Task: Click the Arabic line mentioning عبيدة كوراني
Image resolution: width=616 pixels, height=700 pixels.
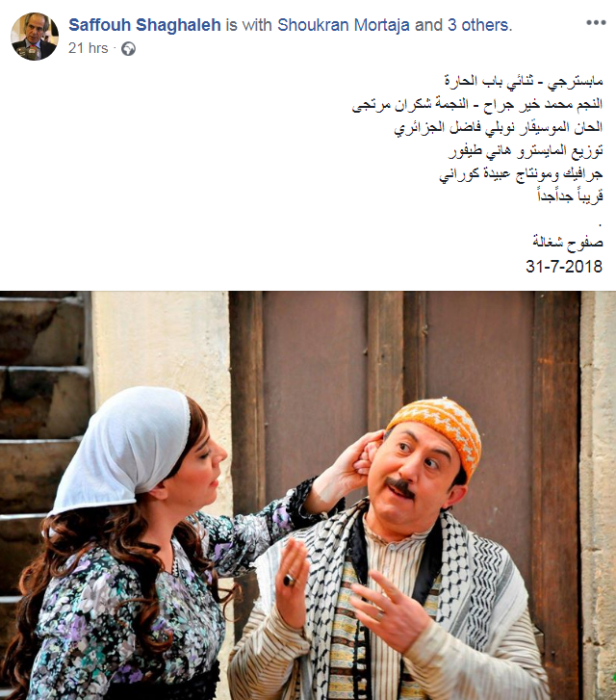Action: pyautogui.click(x=521, y=174)
